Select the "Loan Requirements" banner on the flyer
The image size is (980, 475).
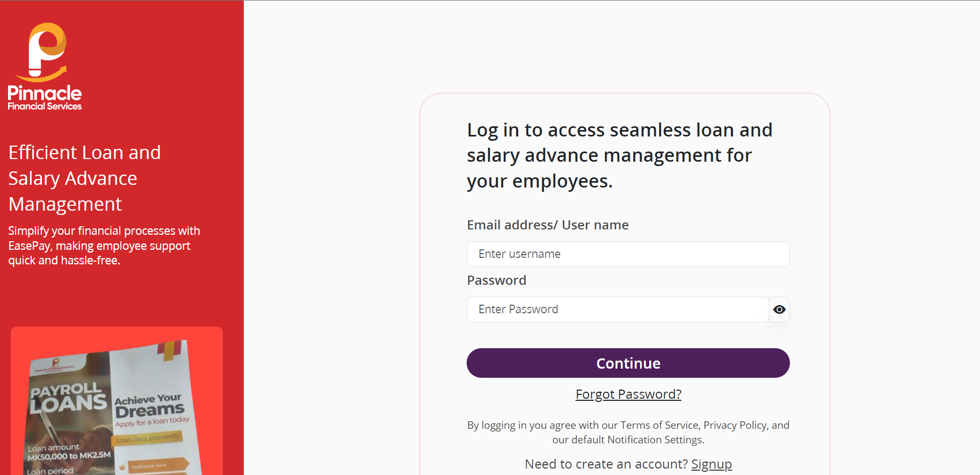coord(148,439)
